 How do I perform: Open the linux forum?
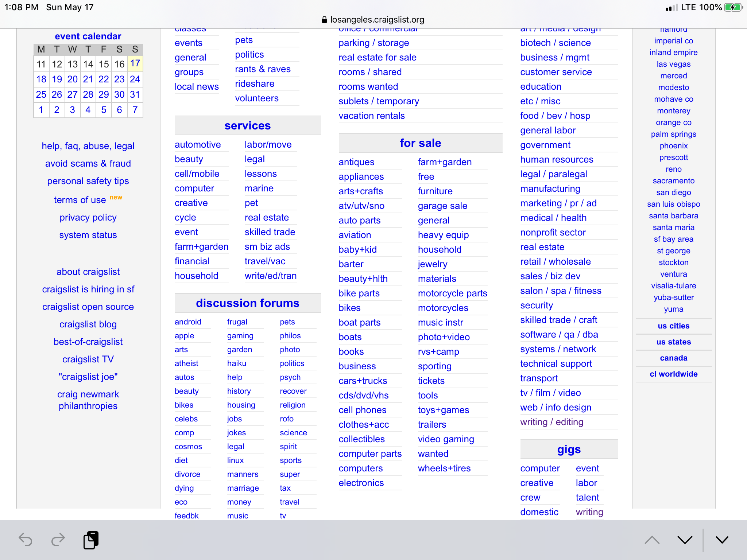[x=235, y=460]
